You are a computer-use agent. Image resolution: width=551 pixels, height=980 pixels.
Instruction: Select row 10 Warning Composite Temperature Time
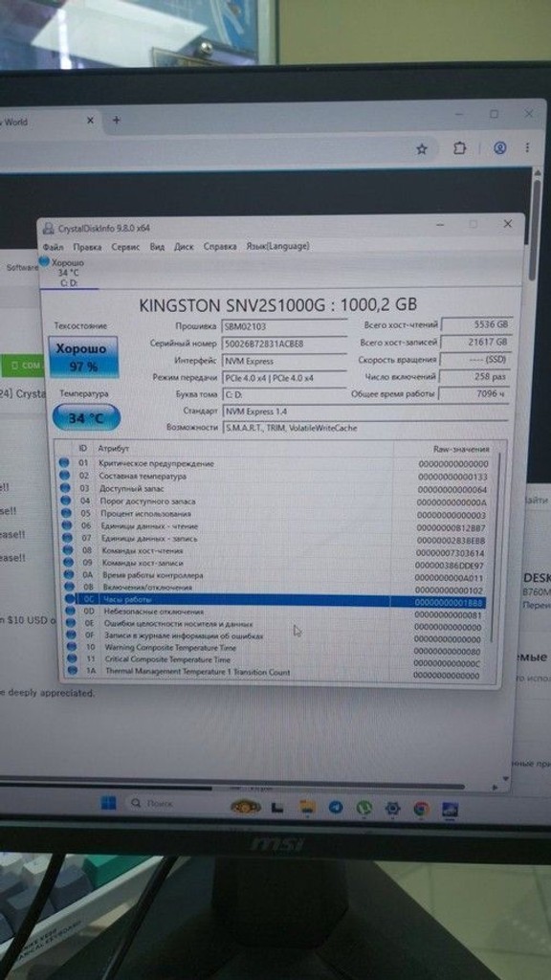coord(274,648)
